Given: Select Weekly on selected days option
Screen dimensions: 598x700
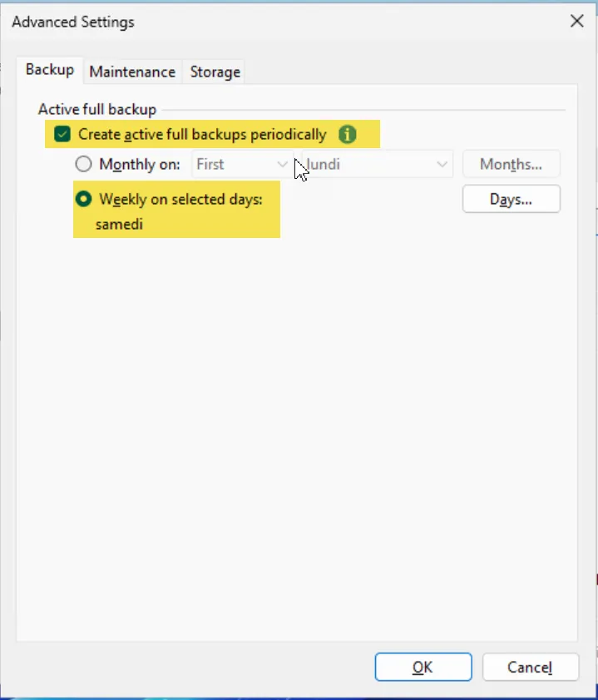Looking at the screenshot, I should click(84, 199).
